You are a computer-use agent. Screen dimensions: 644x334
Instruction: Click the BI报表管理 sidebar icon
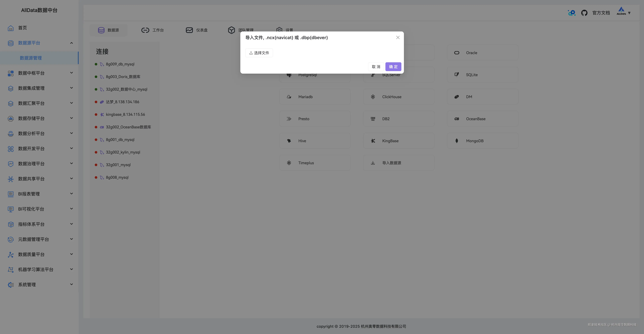10,194
